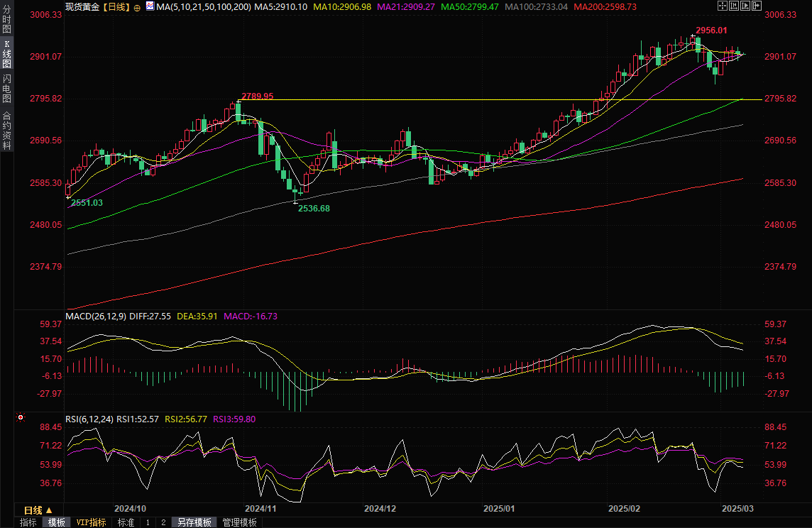Click the shift-chart-left icon in top toolbar

coord(735,6)
